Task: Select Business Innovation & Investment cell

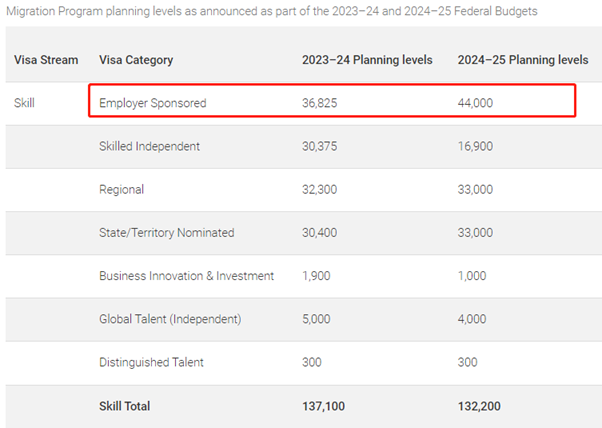Action: click(186, 276)
